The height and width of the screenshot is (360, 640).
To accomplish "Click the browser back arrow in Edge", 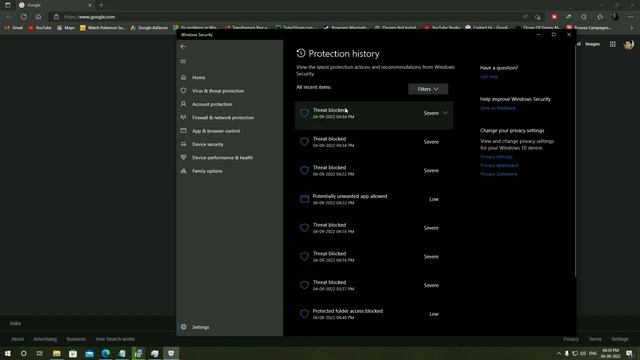I will [x=9, y=17].
